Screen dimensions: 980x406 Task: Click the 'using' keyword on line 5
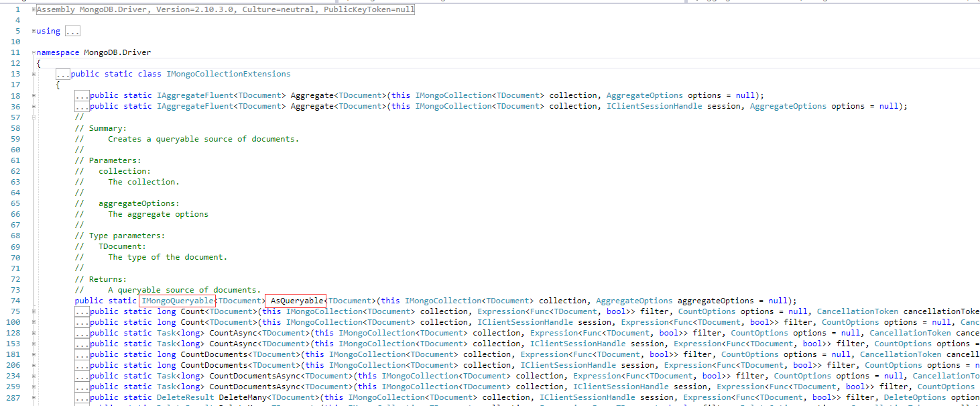pyautogui.click(x=48, y=31)
